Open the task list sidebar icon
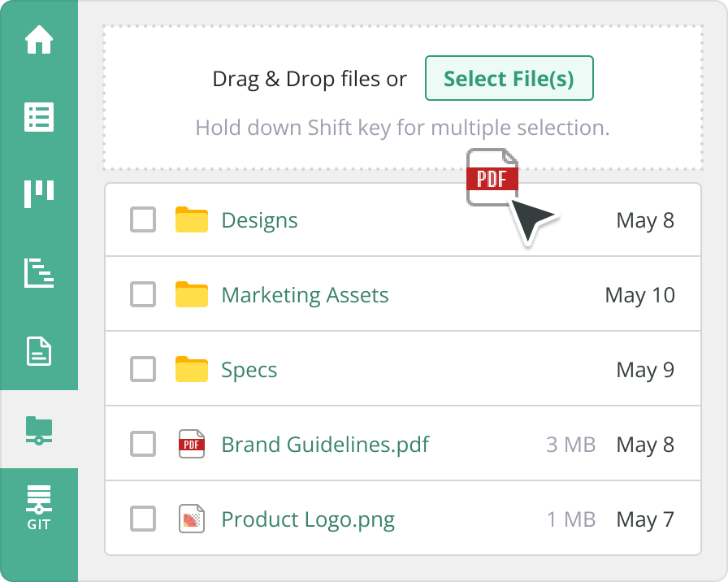The width and height of the screenshot is (728, 582). 39,117
